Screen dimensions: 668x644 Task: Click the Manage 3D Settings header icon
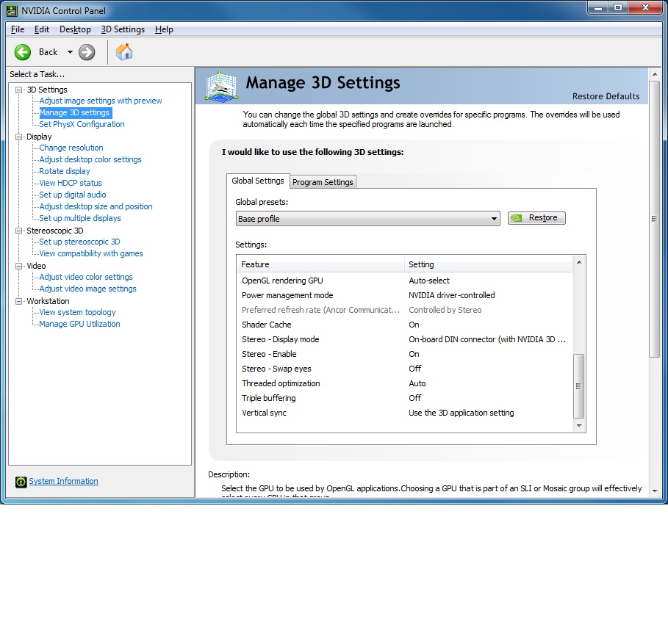(220, 87)
